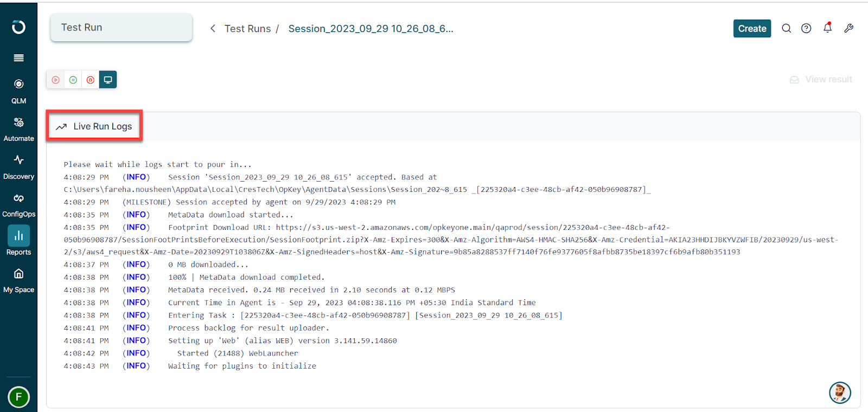
Task: Open the chatbot assistant avatar
Action: click(840, 392)
